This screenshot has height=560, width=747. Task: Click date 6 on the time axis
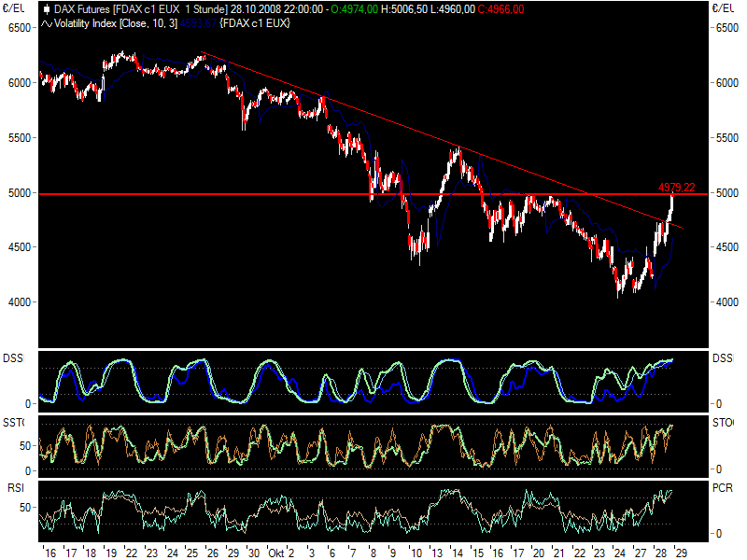tap(332, 553)
